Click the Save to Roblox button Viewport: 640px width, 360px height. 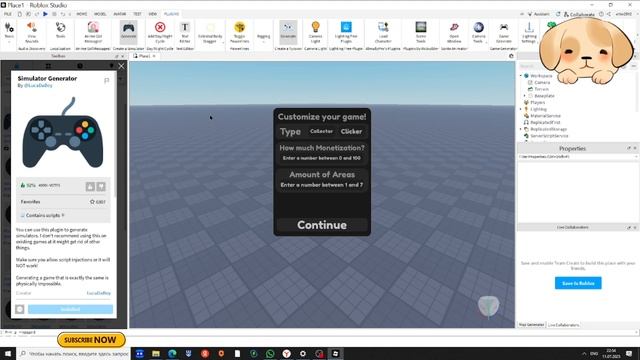[578, 283]
